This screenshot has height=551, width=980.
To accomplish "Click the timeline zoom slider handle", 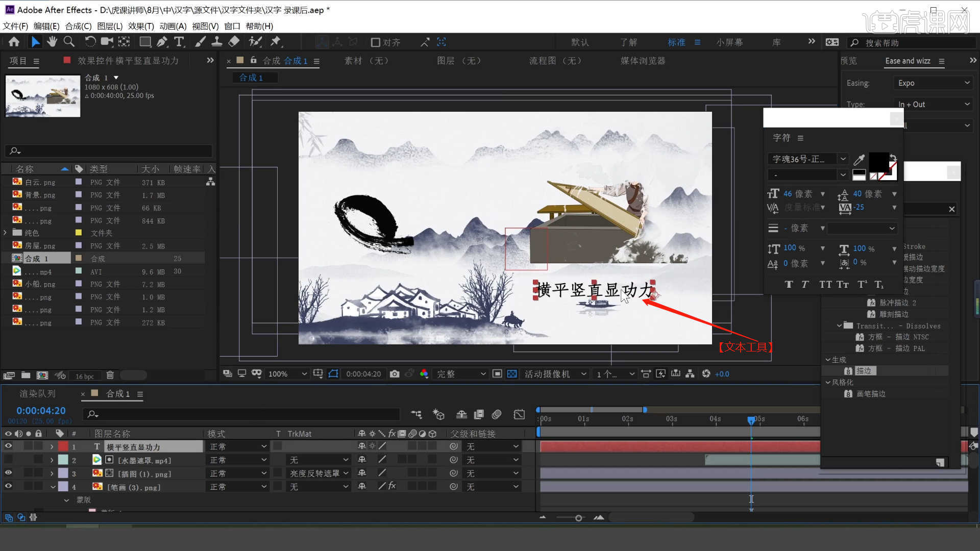I will [578, 518].
